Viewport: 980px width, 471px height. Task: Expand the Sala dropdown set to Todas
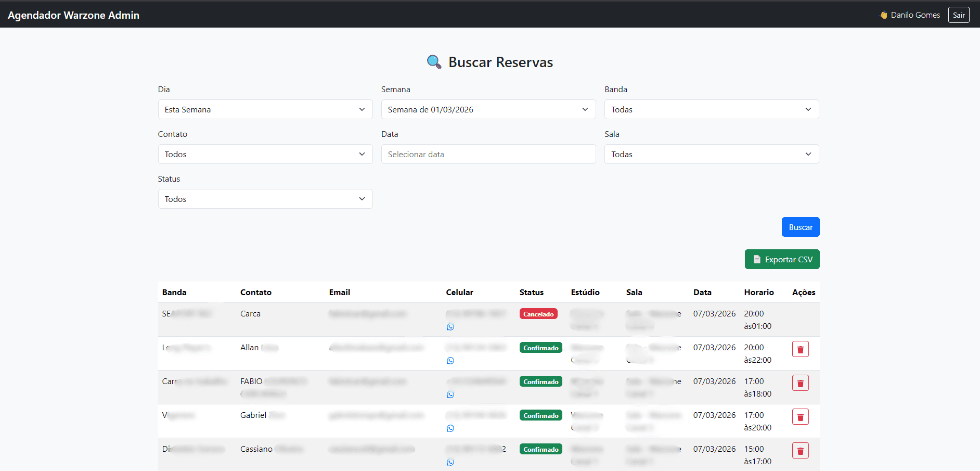point(711,154)
